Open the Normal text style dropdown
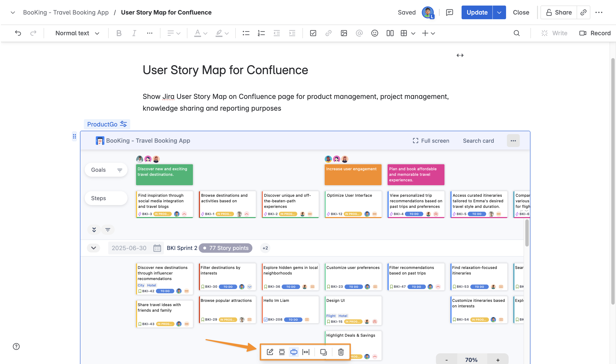The width and height of the screenshot is (616, 364). tap(77, 33)
